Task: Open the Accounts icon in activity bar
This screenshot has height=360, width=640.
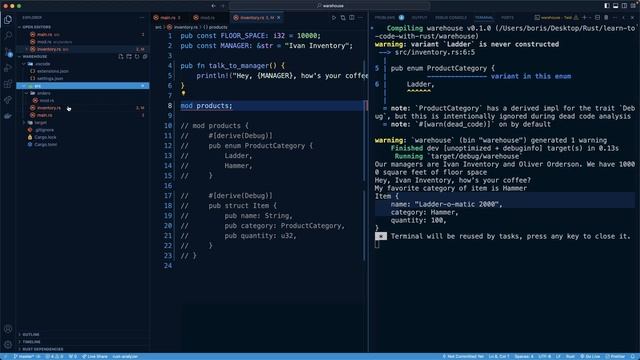Action: 8,329
